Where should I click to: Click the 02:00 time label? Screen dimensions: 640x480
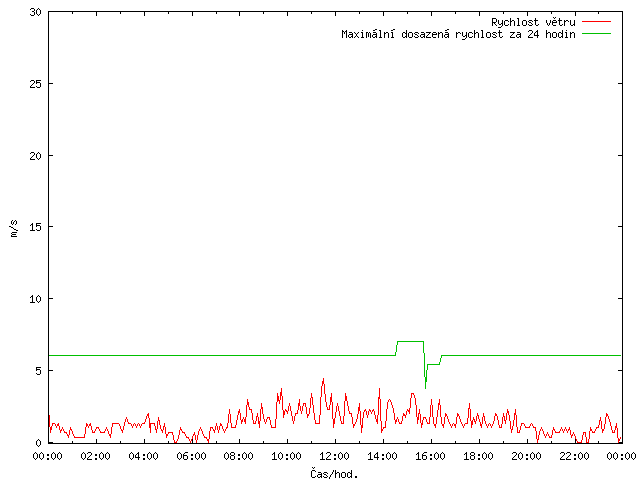[x=96, y=456]
